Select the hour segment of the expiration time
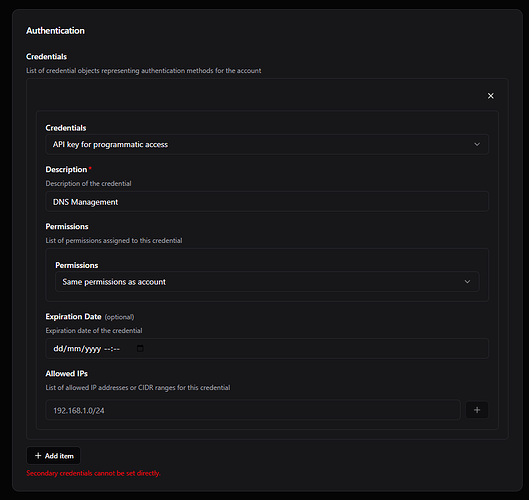The width and height of the screenshot is (529, 500). (107, 349)
